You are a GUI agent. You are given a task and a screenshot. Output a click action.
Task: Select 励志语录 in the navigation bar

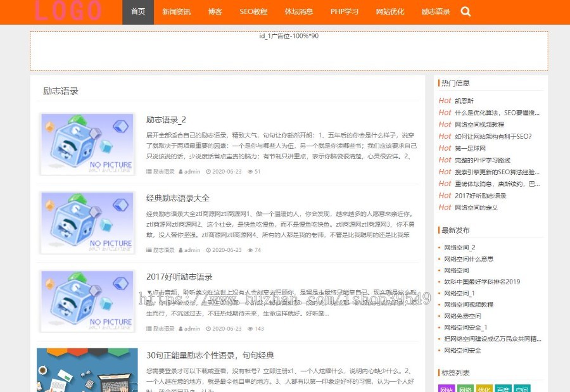[436, 12]
